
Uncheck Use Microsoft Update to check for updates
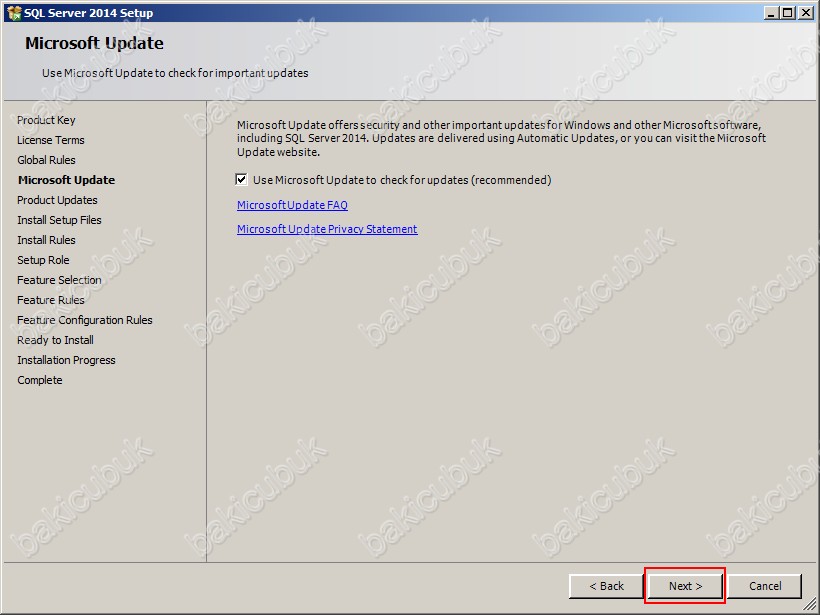[241, 180]
